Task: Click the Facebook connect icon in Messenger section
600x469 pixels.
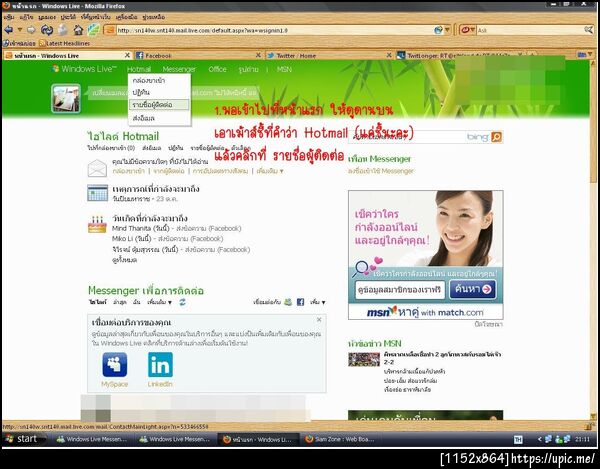Action: [x=301, y=302]
